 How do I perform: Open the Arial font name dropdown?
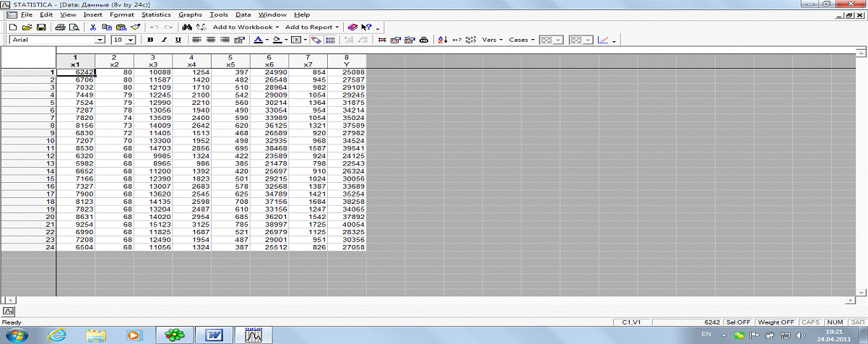[x=100, y=40]
